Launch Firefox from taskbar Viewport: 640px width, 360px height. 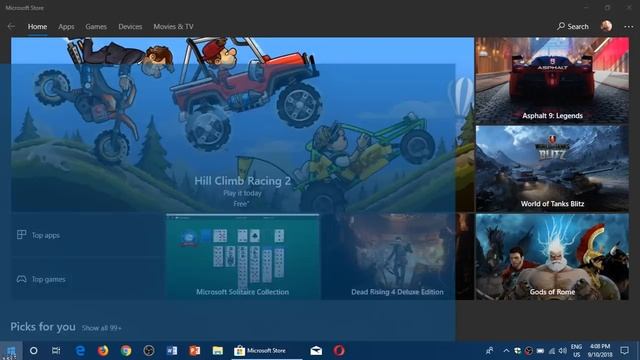pos(103,351)
